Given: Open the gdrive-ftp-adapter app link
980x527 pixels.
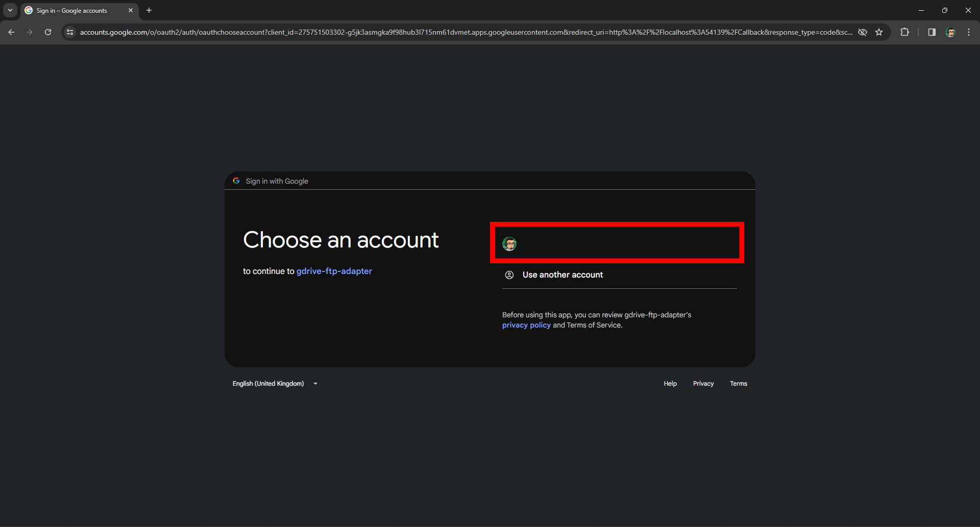Looking at the screenshot, I should coord(334,271).
